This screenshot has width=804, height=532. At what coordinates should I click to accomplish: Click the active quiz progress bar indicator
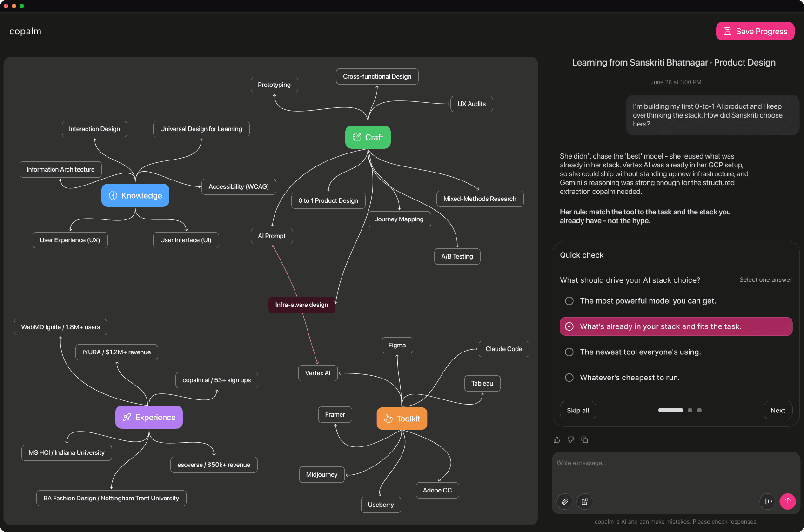(x=670, y=410)
